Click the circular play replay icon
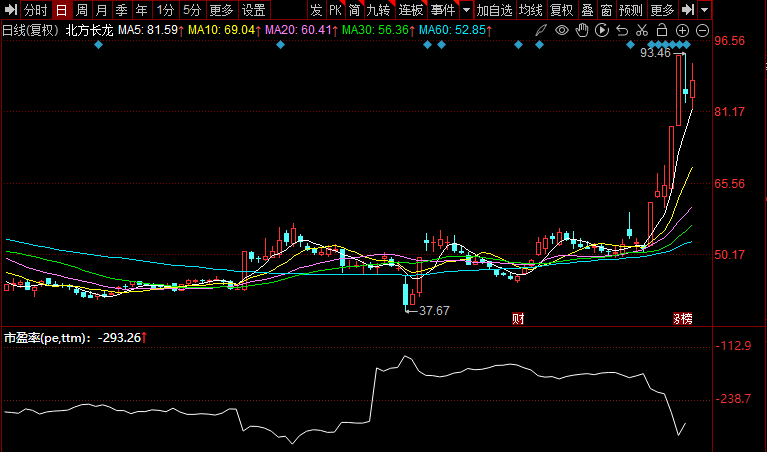The width and height of the screenshot is (767, 452). 603,30
